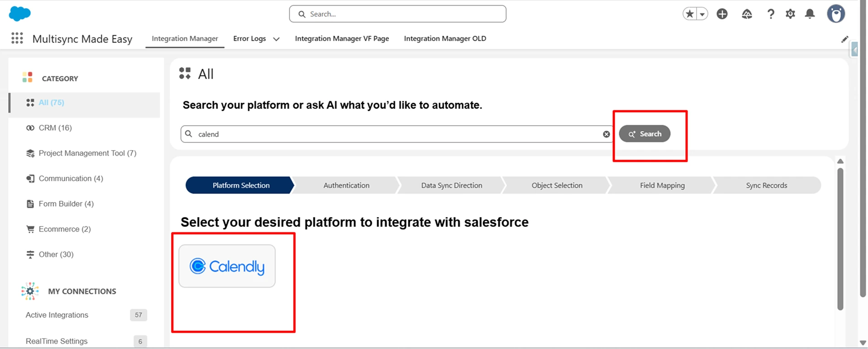This screenshot has height=349, width=868.
Task: Go to the Sync Records step
Action: point(767,185)
